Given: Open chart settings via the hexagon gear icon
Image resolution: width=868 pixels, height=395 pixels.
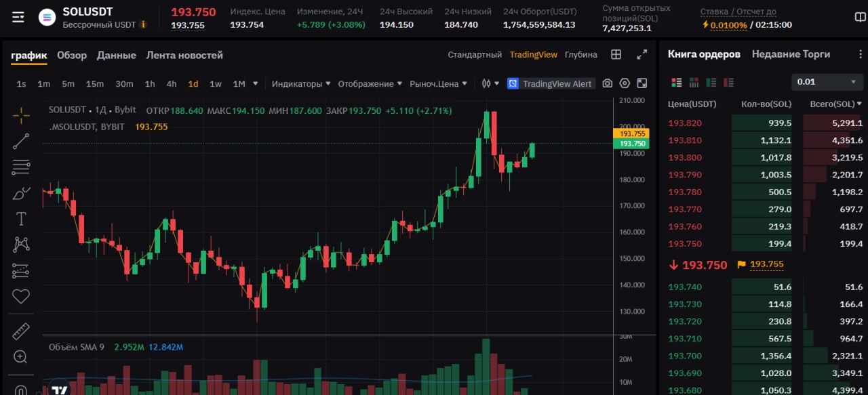Looking at the screenshot, I should 625,83.
